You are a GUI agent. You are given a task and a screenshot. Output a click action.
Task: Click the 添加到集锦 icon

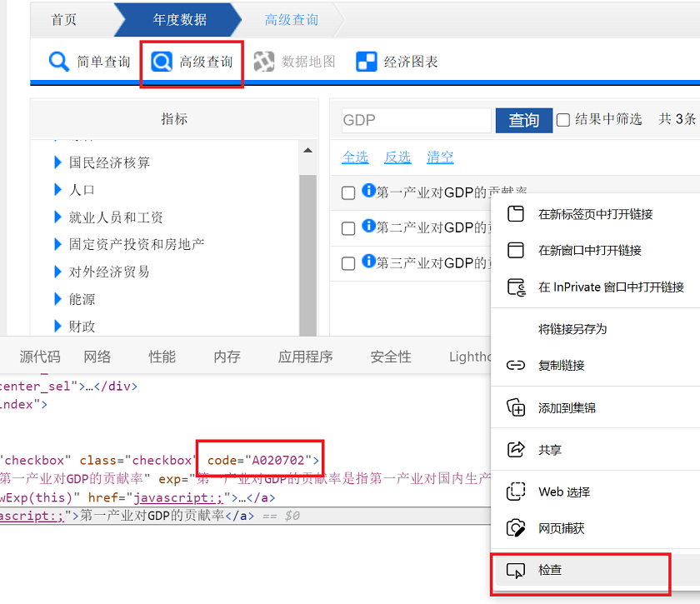coord(516,407)
